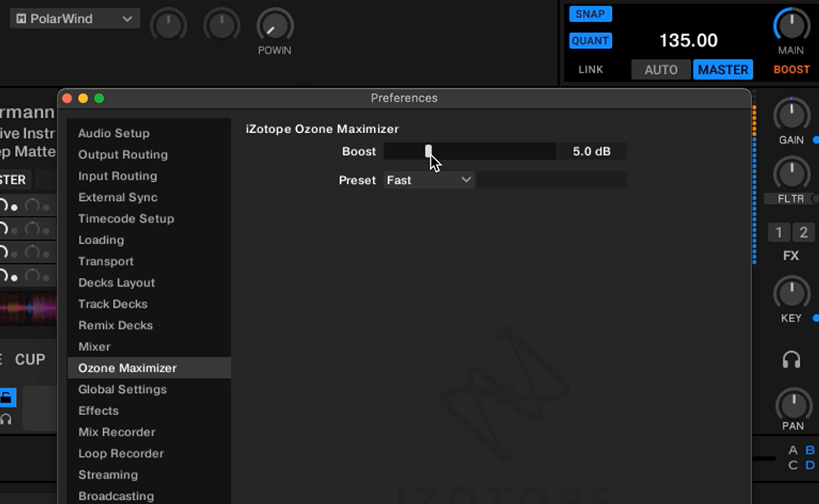
Task: Click the second effect knob beside PolarWind
Action: 221,25
